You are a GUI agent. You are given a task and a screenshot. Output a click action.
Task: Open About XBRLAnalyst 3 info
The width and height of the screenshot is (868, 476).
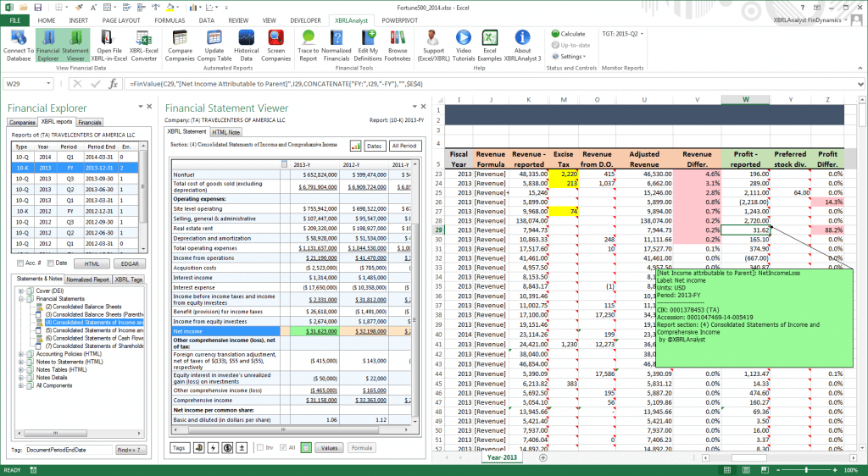pyautogui.click(x=522, y=46)
